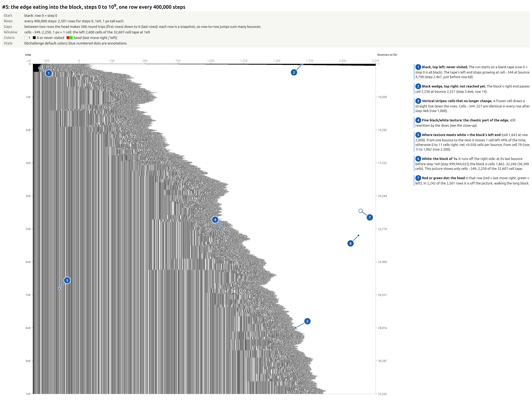Click the '22,710' bounce count label
This screenshot has width=532, height=401.
[382, 229]
